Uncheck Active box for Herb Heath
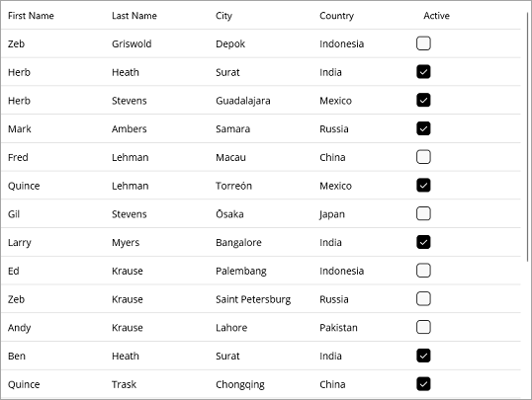 pyautogui.click(x=423, y=72)
